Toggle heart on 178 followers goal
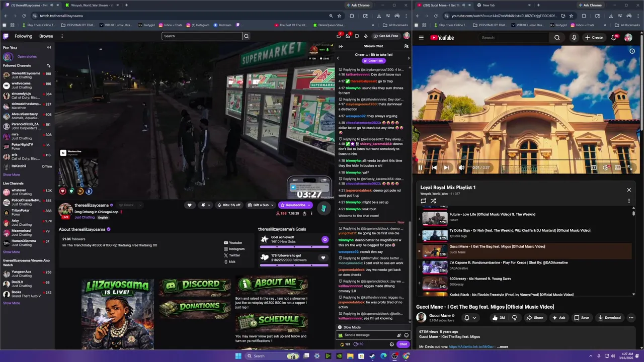644x362 pixels. point(323,258)
